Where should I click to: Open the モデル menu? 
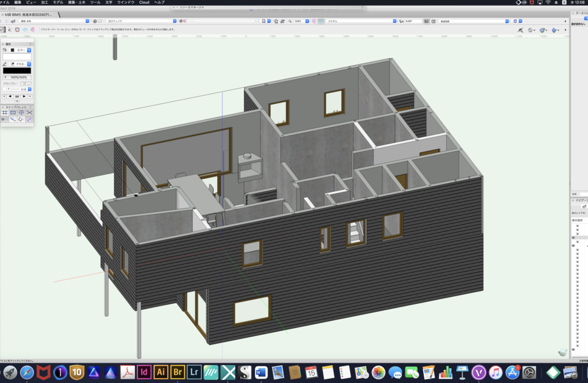click(x=58, y=2)
